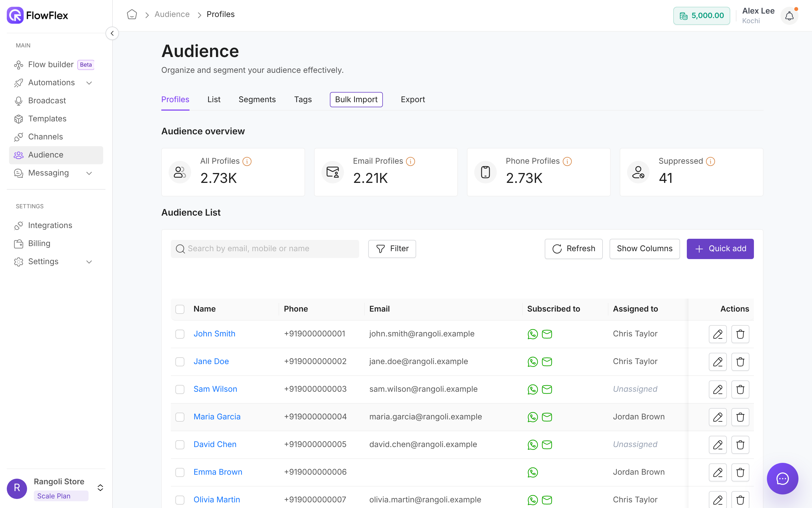Viewport: 812px width, 508px height.
Task: Delete Maria Garcia's profile
Action: pyautogui.click(x=740, y=417)
